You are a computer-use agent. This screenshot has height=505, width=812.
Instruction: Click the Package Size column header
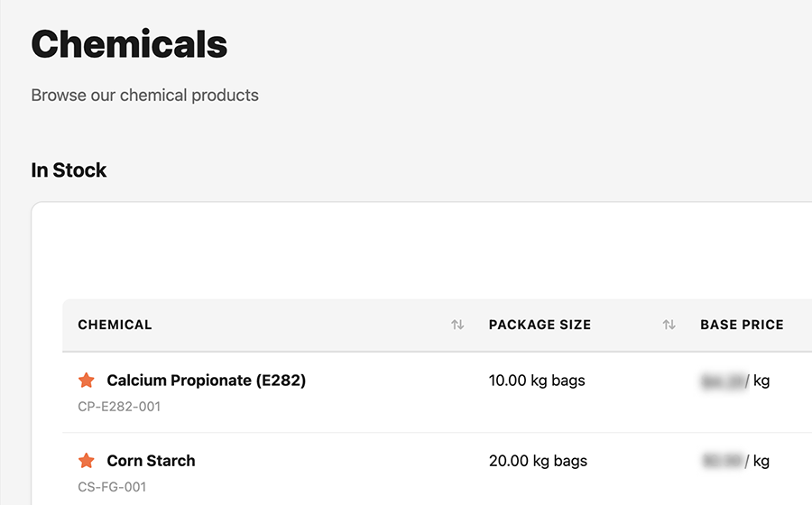[x=540, y=325]
